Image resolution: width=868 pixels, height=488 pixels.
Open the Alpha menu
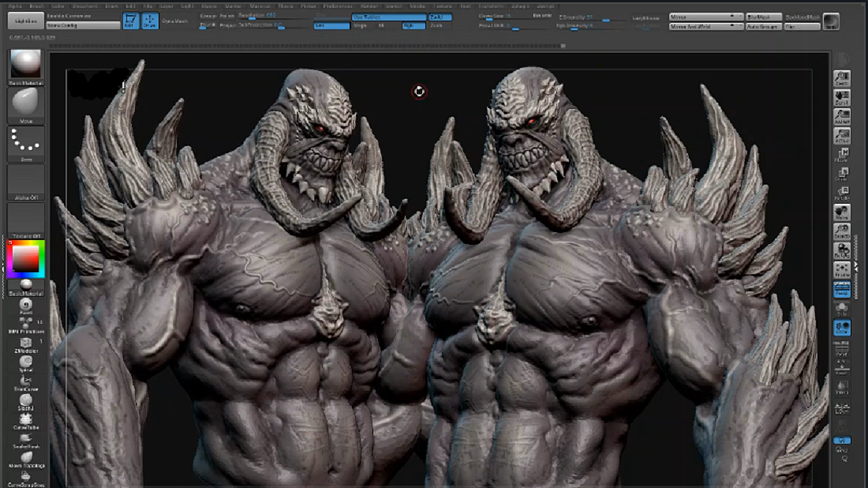[x=15, y=6]
